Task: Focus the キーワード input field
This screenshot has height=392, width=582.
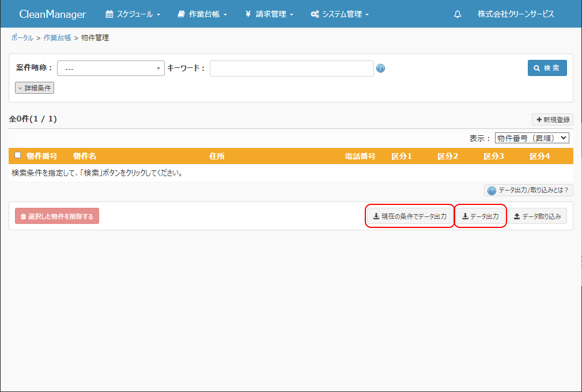Action: (x=292, y=68)
